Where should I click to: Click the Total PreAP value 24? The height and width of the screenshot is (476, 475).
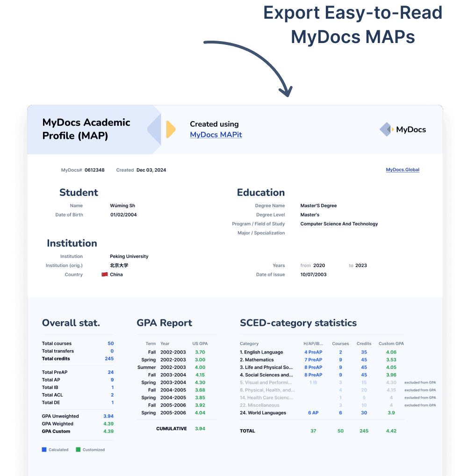110,372
